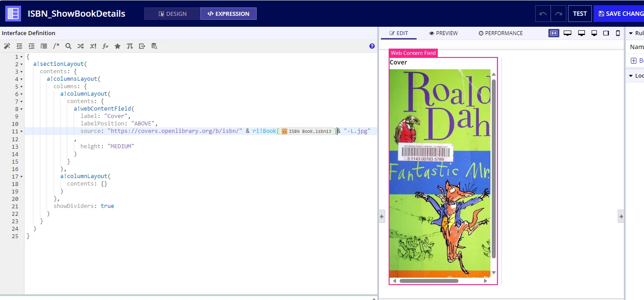Collapse code fold arrow at line 2

click(21, 64)
